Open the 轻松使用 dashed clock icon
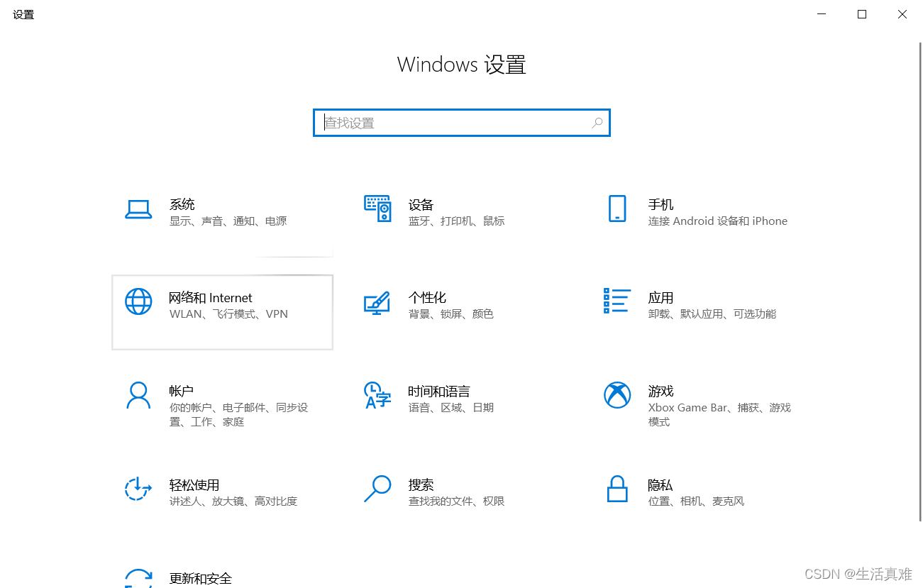This screenshot has height=588, width=923. click(138, 489)
